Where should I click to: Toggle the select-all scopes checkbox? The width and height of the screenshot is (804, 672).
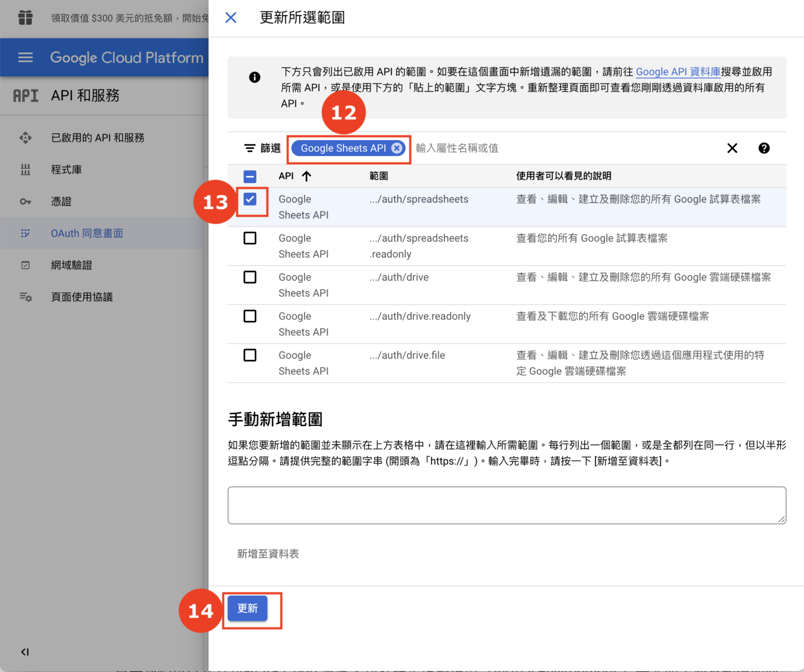tap(250, 176)
